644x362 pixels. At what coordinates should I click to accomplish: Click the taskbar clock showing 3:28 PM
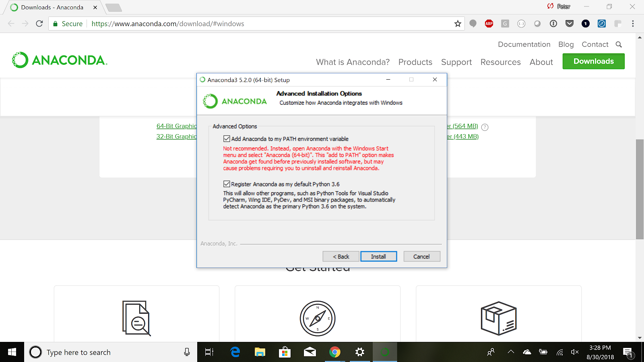pyautogui.click(x=600, y=352)
